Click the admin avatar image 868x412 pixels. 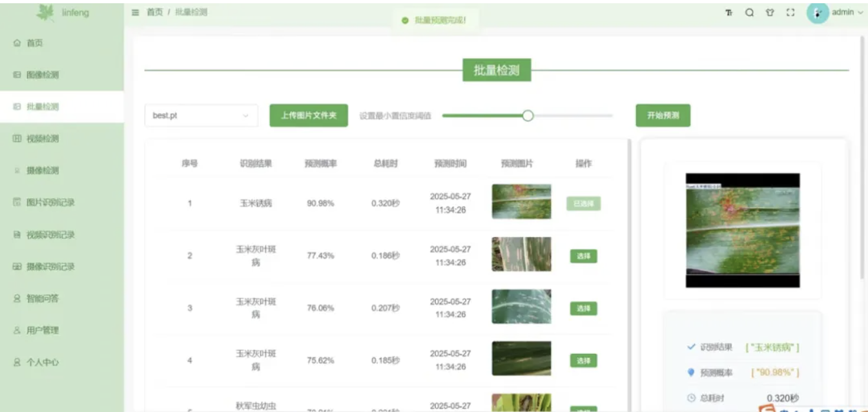(x=818, y=12)
